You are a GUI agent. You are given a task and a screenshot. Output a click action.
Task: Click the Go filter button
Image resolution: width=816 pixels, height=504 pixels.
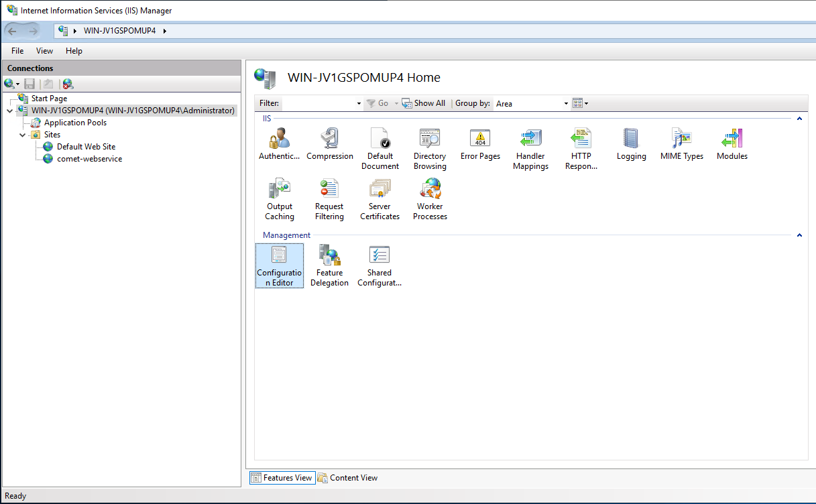[x=378, y=103]
